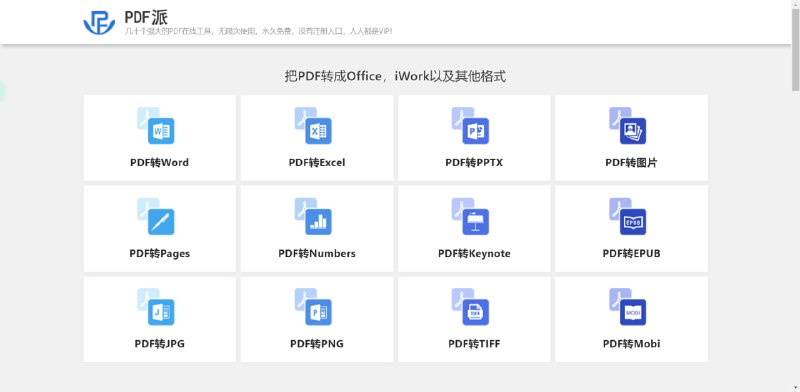Click the PDF派 logo icon
The height and width of the screenshot is (392, 800).
point(99,22)
